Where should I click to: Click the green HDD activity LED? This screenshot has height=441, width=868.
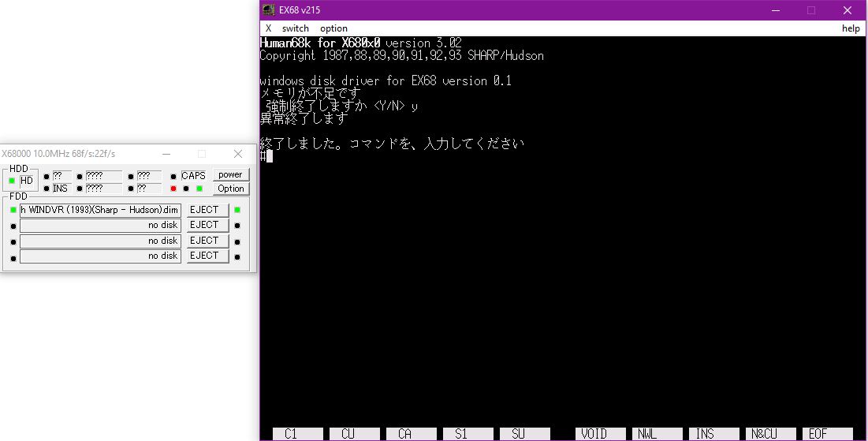click(12, 181)
